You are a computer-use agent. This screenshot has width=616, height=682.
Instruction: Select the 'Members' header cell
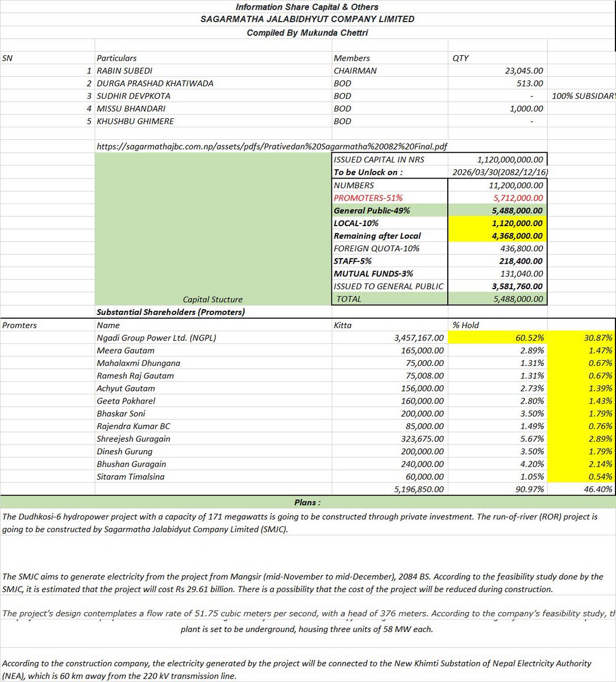[389, 58]
